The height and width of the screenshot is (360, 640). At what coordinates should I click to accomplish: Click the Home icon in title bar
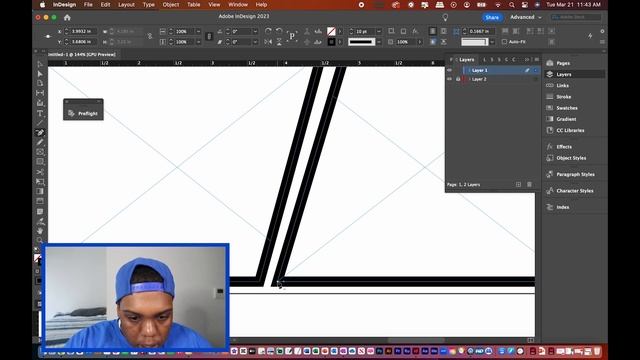coord(67,18)
